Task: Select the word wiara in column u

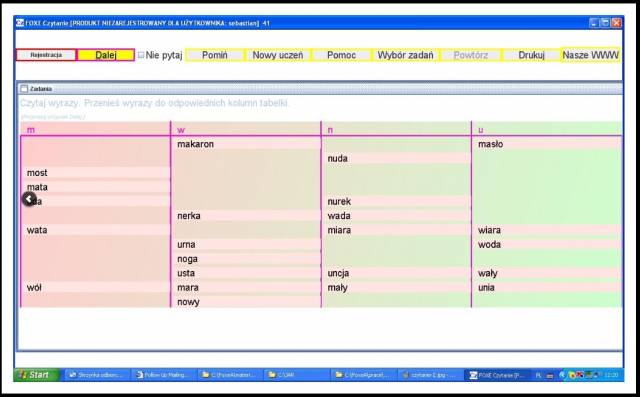Action: [x=489, y=230]
